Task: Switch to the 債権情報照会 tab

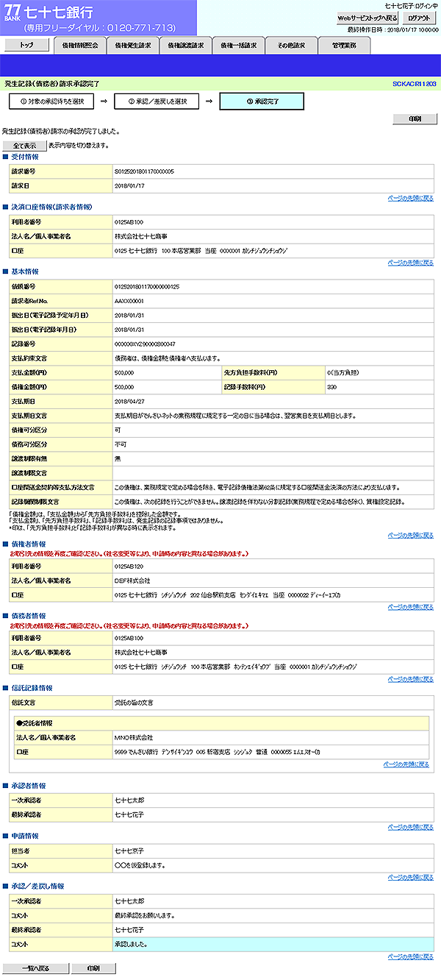Action: pyautogui.click(x=79, y=45)
